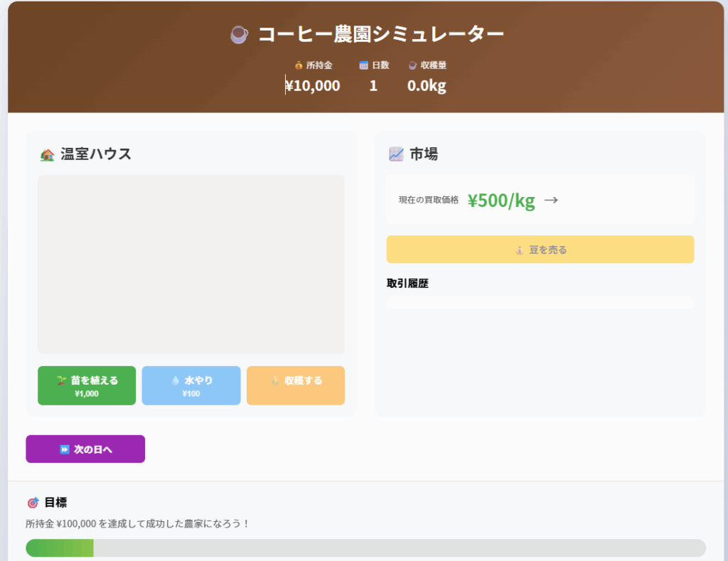Image resolution: width=728 pixels, height=561 pixels.
Task: Click the empty greenhouse field area
Action: [x=191, y=265]
